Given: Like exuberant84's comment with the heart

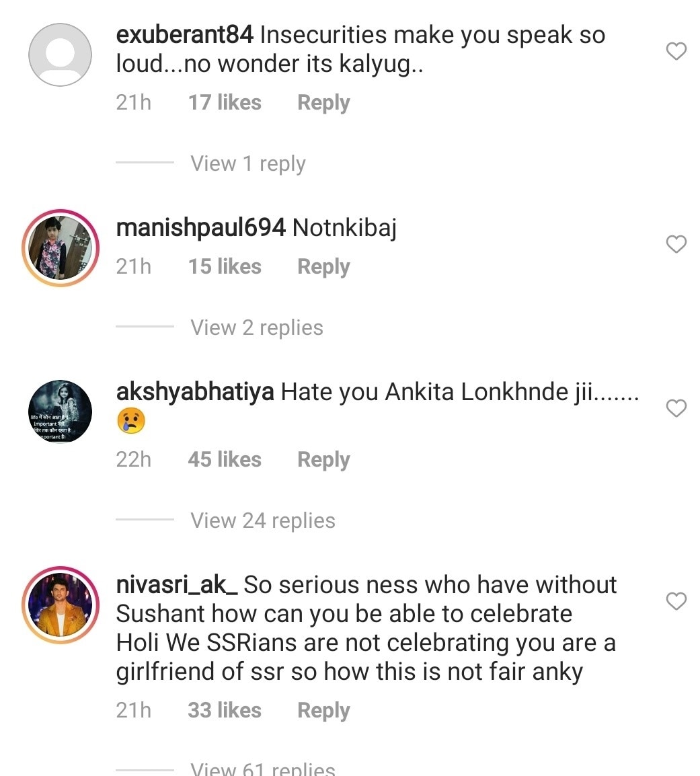Looking at the screenshot, I should coord(676,51).
